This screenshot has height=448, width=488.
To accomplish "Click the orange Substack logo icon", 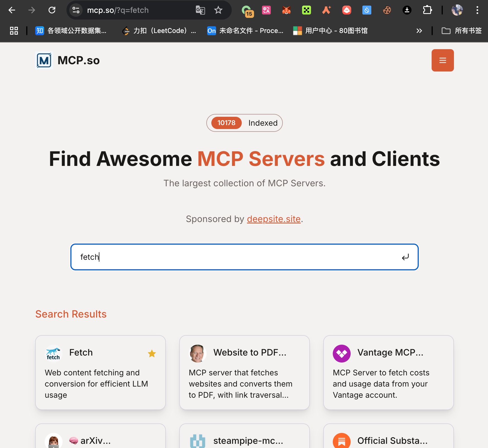I will (x=341, y=441).
